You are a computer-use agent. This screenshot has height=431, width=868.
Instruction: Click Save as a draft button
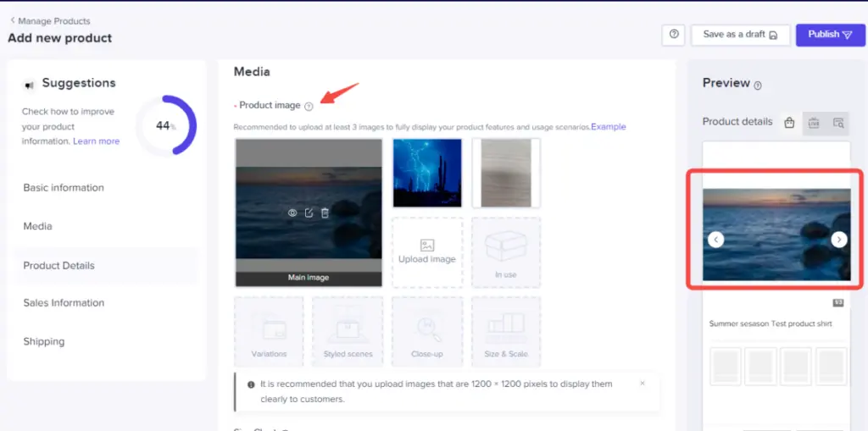point(740,35)
